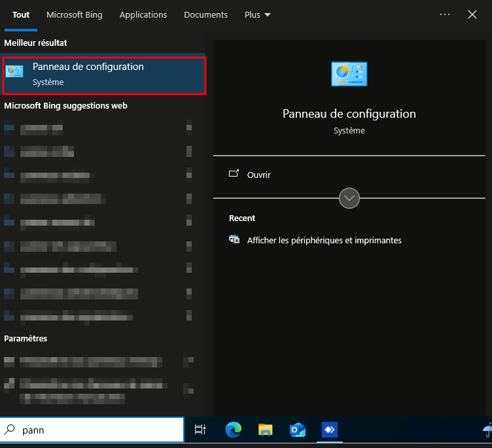
Task: Expand more actions with the chevron circle
Action: tap(349, 198)
